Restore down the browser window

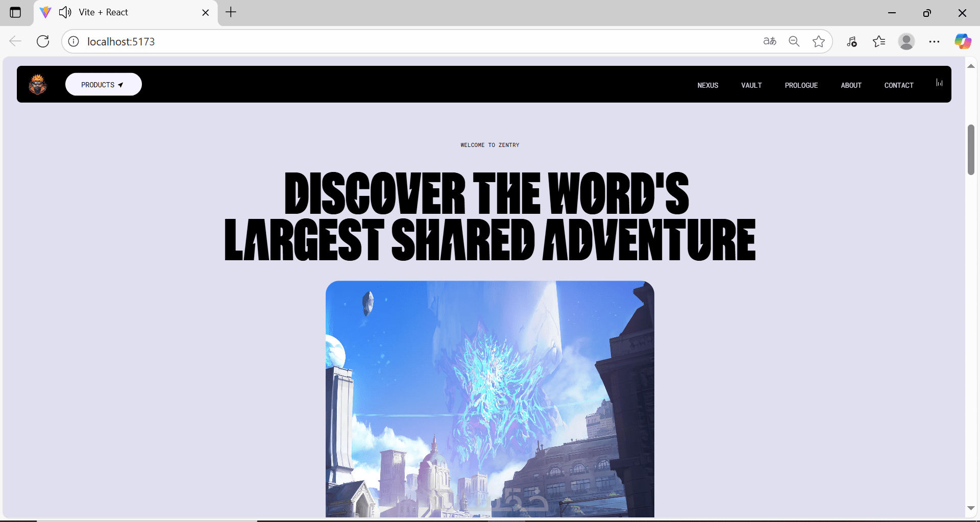point(927,12)
